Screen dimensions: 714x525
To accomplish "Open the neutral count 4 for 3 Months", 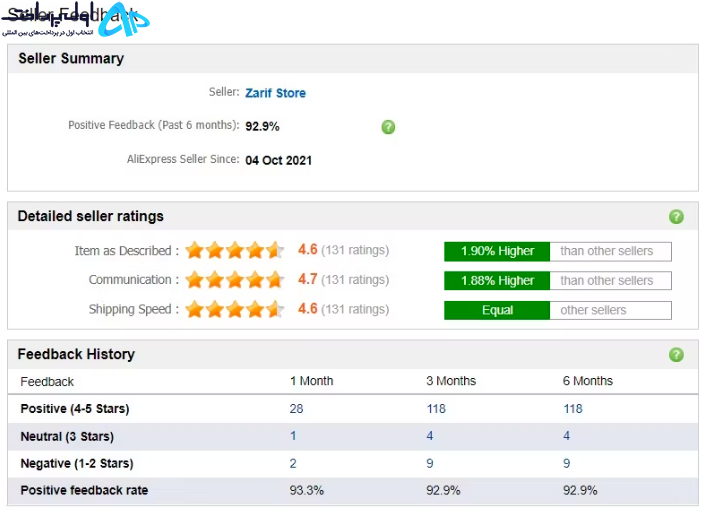I will point(430,436).
